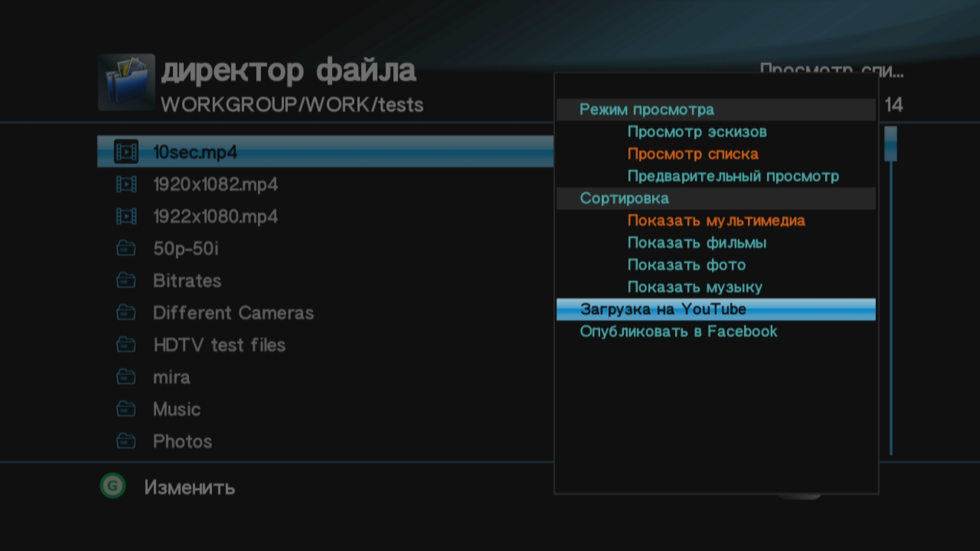Screen dimensions: 980x551
Task: Enable the Показать фото filter
Action: [x=687, y=265]
